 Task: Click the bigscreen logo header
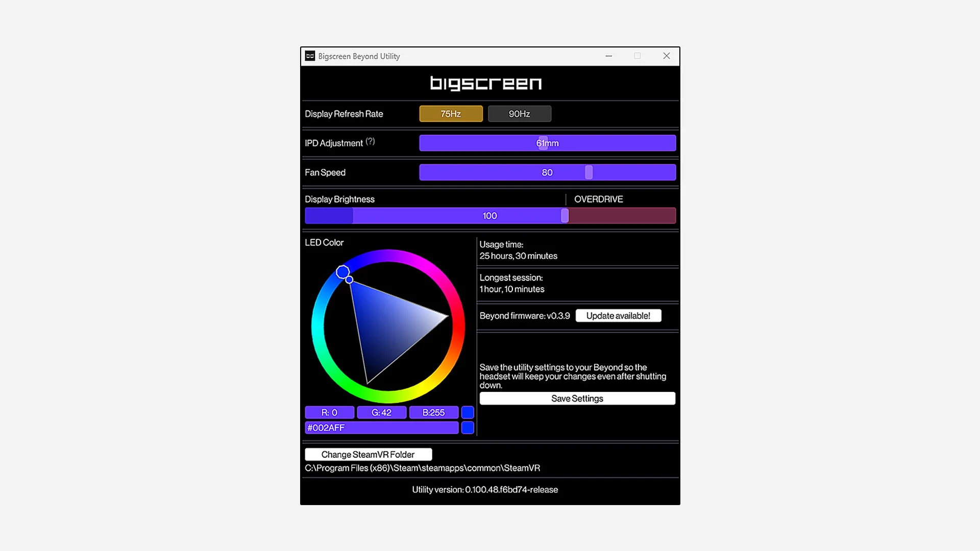[485, 83]
